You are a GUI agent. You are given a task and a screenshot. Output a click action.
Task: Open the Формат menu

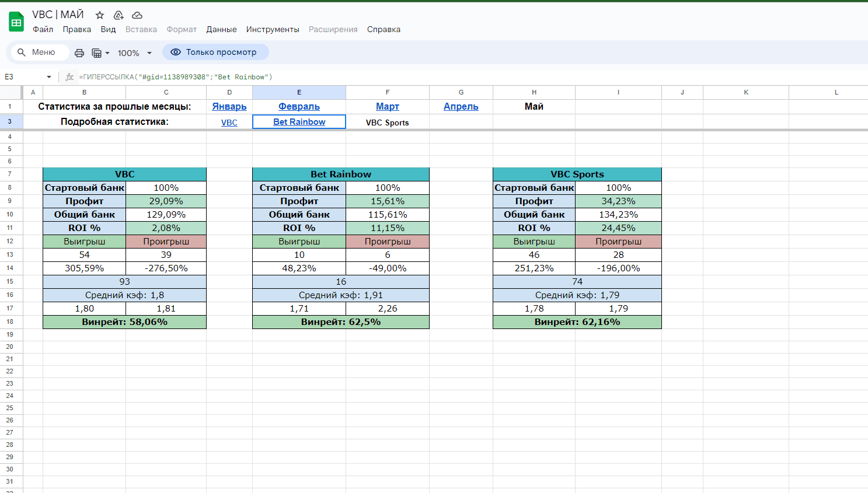pyautogui.click(x=182, y=29)
